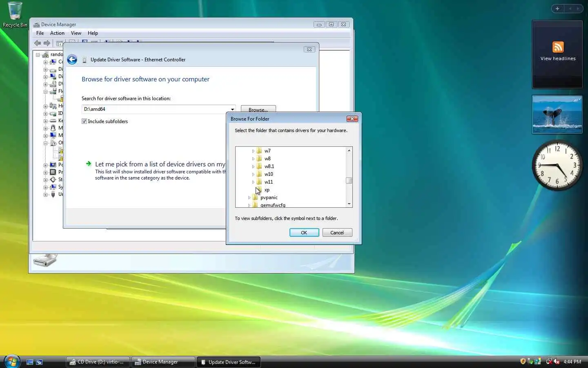Click the DVD drive icon in Device Manager tree
Viewport: 588px width, 368px height.
(x=53, y=84)
